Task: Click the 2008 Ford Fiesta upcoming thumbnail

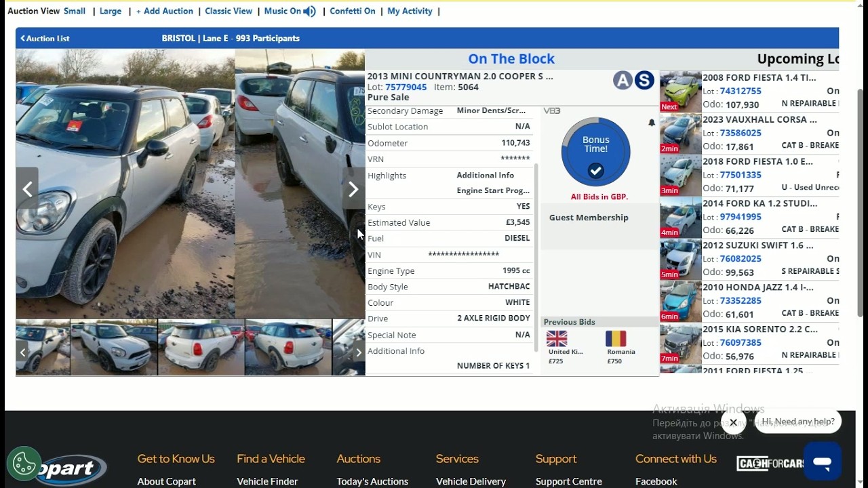Action: 681,91
